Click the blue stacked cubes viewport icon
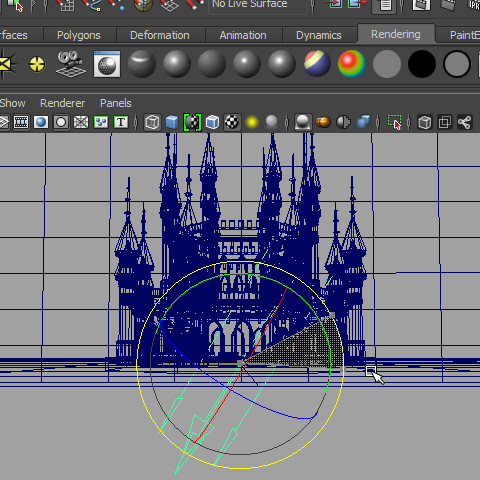This screenshot has width=480, height=480. tap(363, 122)
